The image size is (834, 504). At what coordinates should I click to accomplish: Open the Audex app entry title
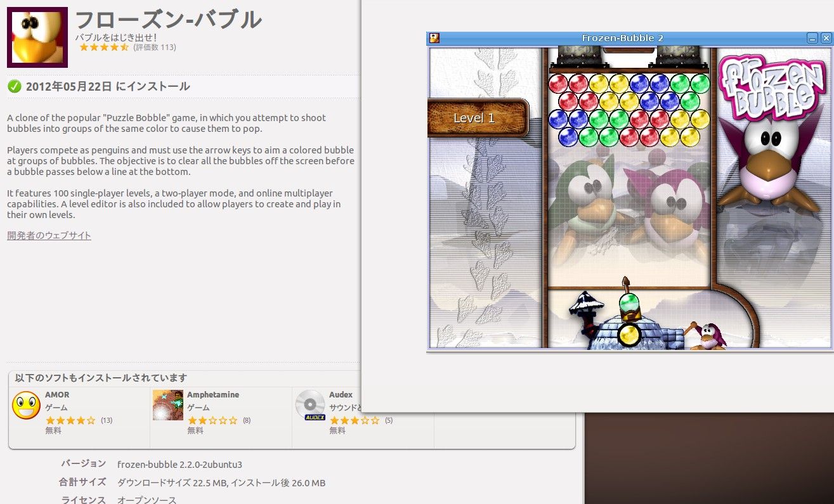(341, 394)
